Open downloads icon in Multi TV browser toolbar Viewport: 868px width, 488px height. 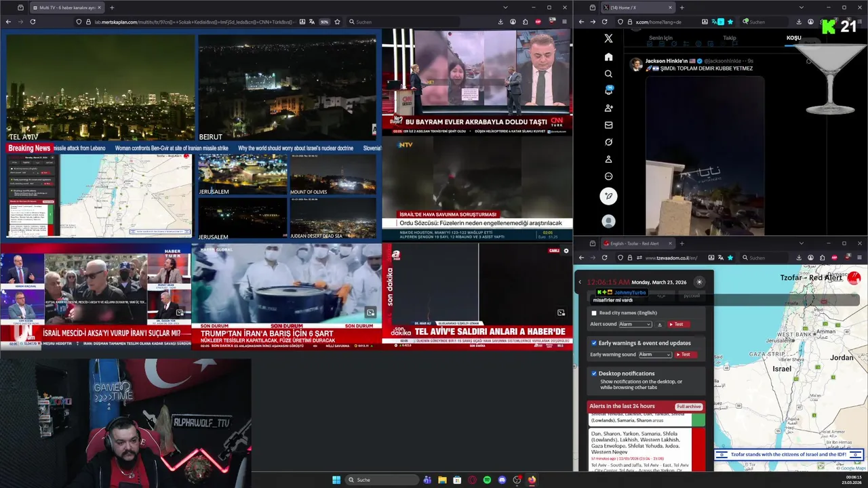coord(500,22)
